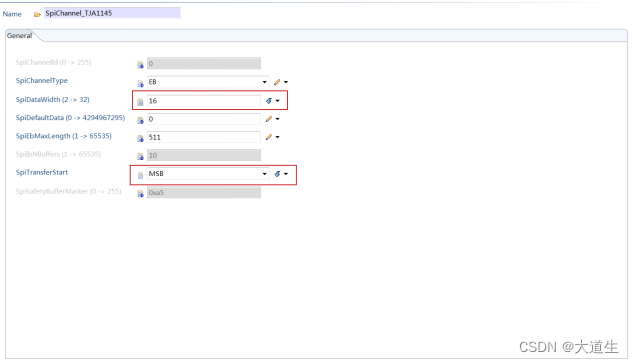Click the SpiDefaultData pencil edit icon

tap(268, 119)
